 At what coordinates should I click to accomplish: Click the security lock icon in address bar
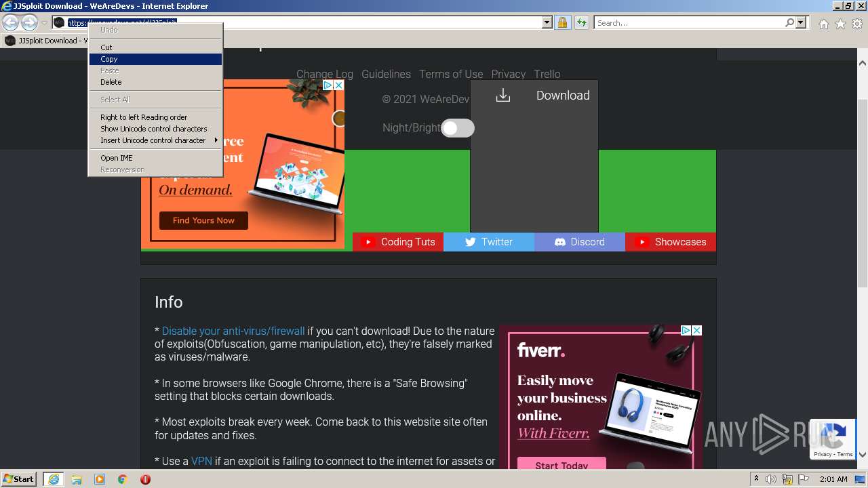pos(562,23)
